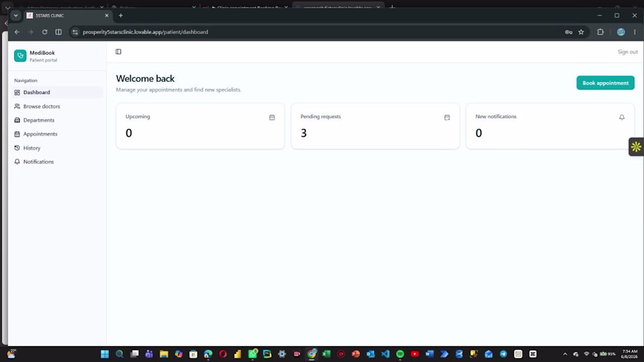Click the "New notifications" card label
Image resolution: width=644 pixels, height=362 pixels.
[496, 116]
